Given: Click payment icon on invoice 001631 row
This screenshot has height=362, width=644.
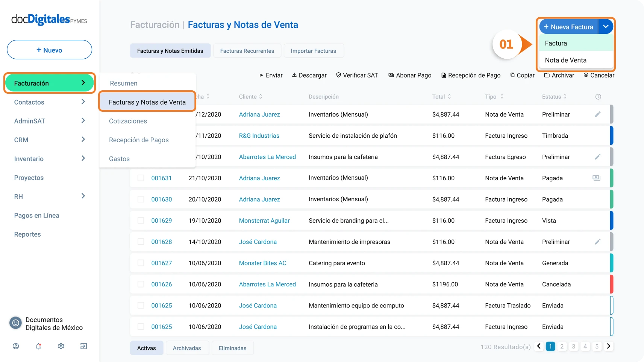Looking at the screenshot, I should 596,178.
